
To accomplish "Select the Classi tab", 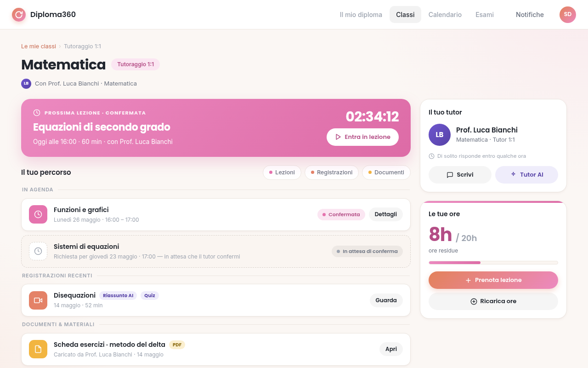I will click(x=405, y=15).
